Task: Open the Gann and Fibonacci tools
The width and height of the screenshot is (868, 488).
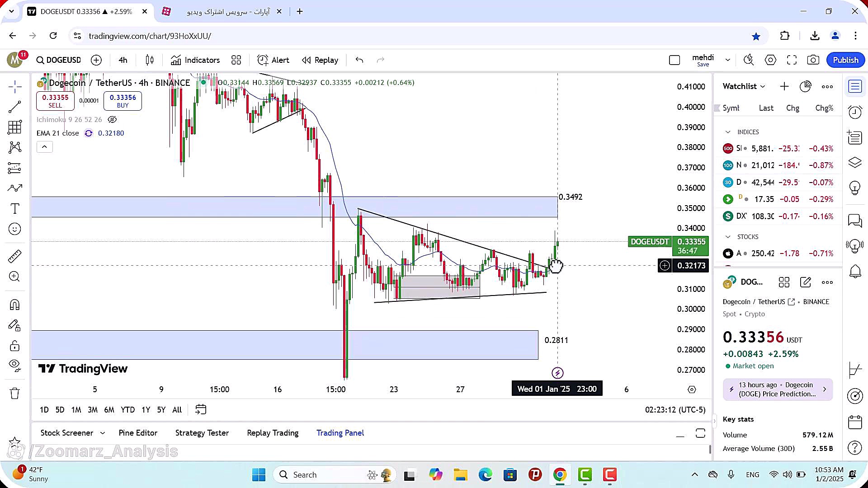Action: coord(14,127)
